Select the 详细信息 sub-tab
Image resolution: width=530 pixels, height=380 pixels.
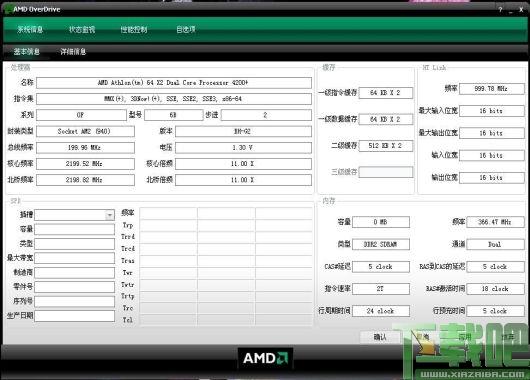pyautogui.click(x=73, y=52)
